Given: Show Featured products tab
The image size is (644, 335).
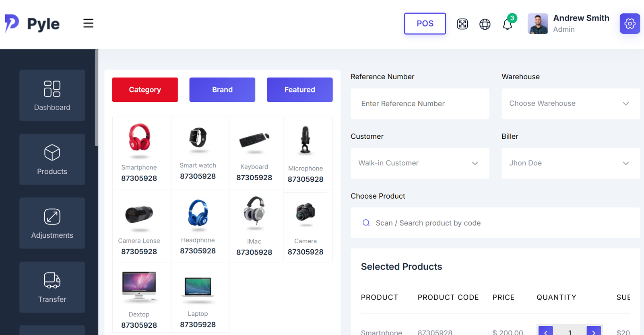Looking at the screenshot, I should (x=299, y=90).
